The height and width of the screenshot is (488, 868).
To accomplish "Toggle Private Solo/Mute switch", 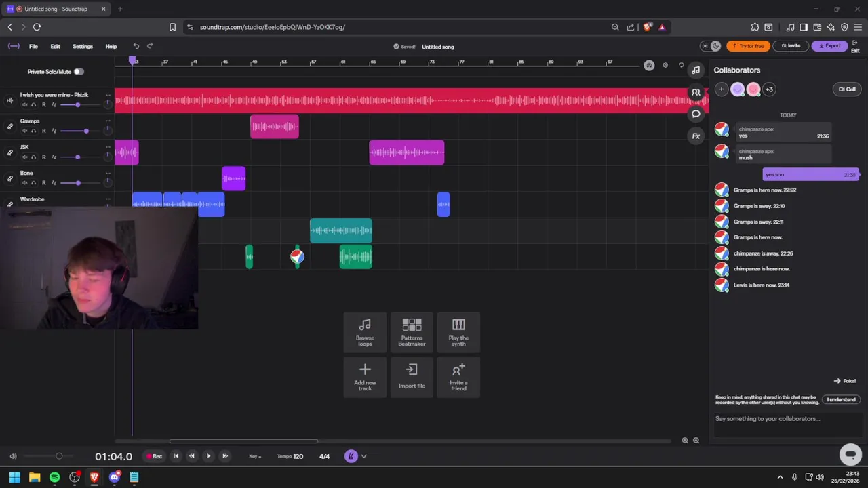I will tap(79, 71).
